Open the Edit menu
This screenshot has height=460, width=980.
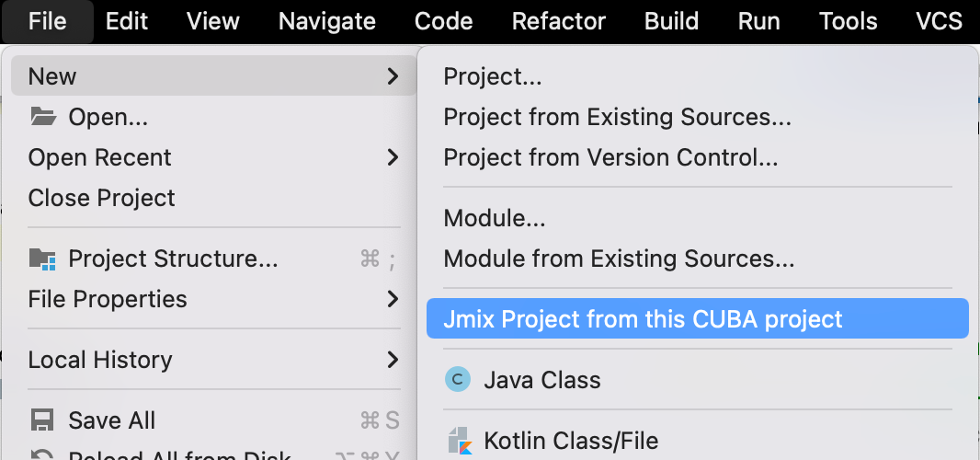tap(127, 21)
